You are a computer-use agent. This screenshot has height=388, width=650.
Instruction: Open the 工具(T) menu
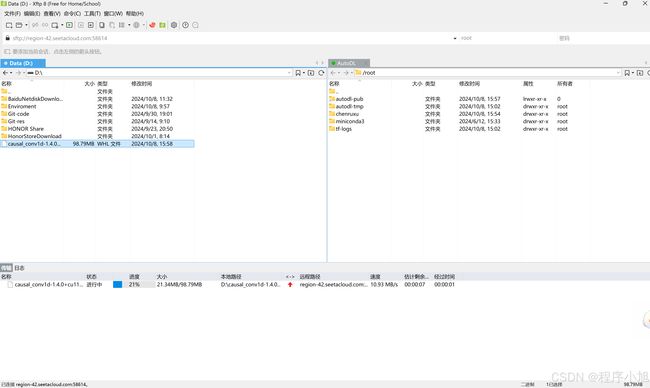pos(92,14)
